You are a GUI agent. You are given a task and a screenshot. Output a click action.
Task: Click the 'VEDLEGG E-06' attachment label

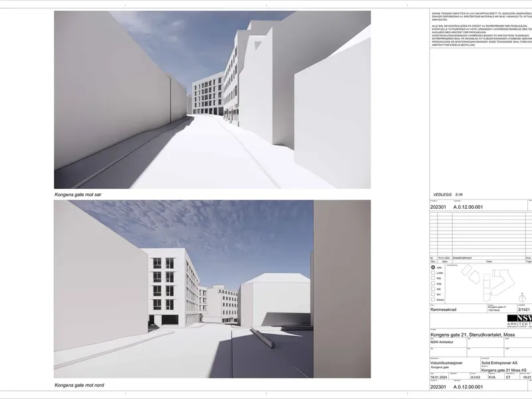click(448, 195)
